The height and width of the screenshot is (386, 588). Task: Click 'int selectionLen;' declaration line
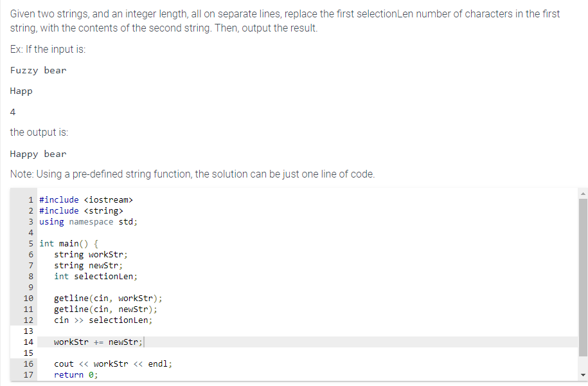(x=96, y=277)
